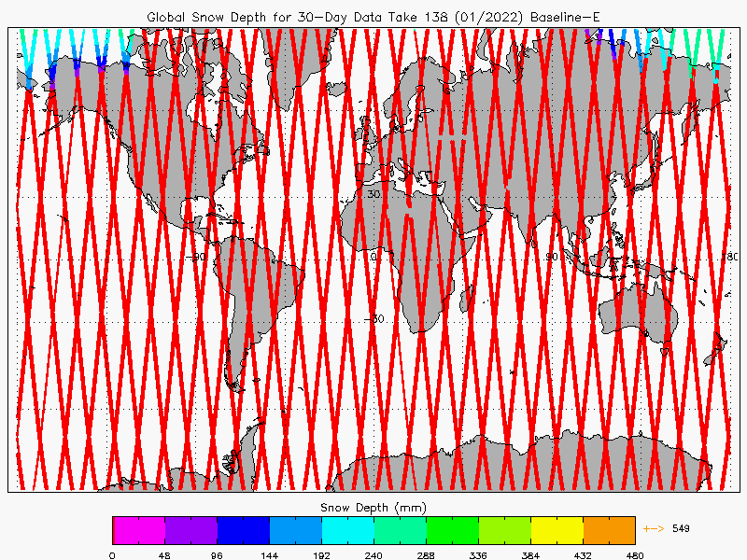Viewport: 747px width, 560px height.
Task: Pick the dark blue 96–144 mm swatch
Action: (243, 530)
